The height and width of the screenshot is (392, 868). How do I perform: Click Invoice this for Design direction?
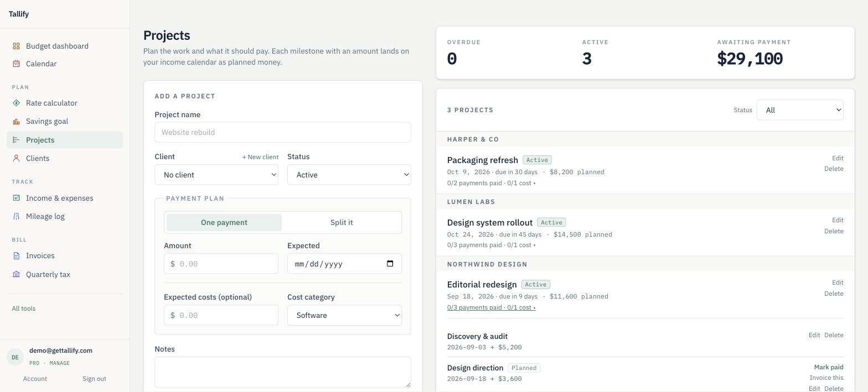(826, 378)
